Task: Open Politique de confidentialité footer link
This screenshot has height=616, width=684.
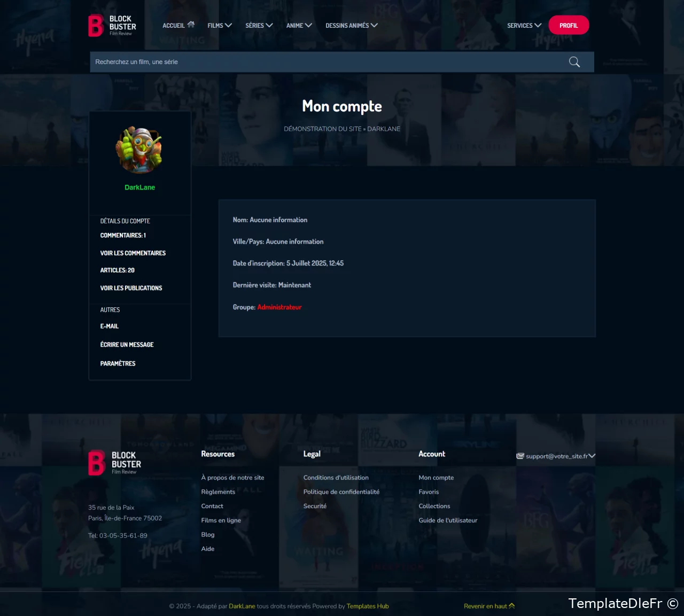Action: pyautogui.click(x=341, y=492)
